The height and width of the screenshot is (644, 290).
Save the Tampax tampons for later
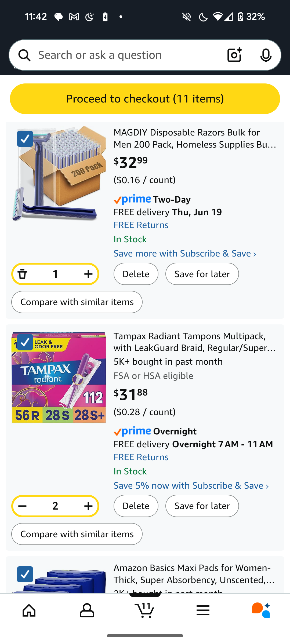202,506
